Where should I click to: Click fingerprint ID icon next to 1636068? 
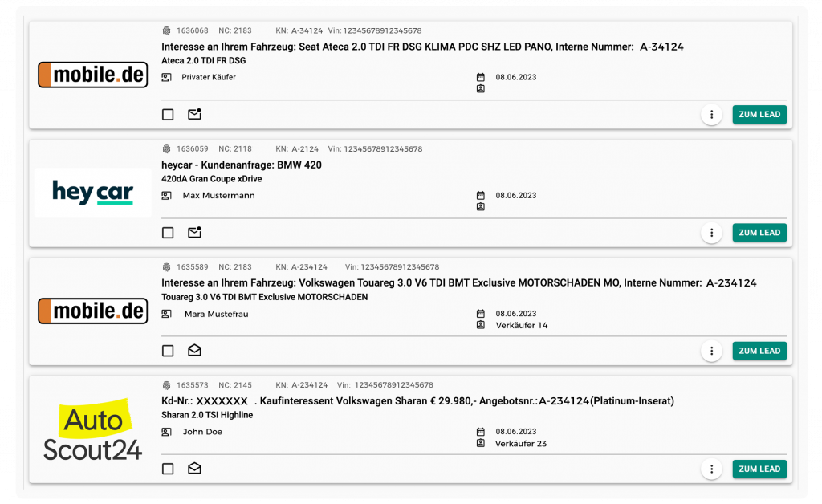[x=167, y=30]
